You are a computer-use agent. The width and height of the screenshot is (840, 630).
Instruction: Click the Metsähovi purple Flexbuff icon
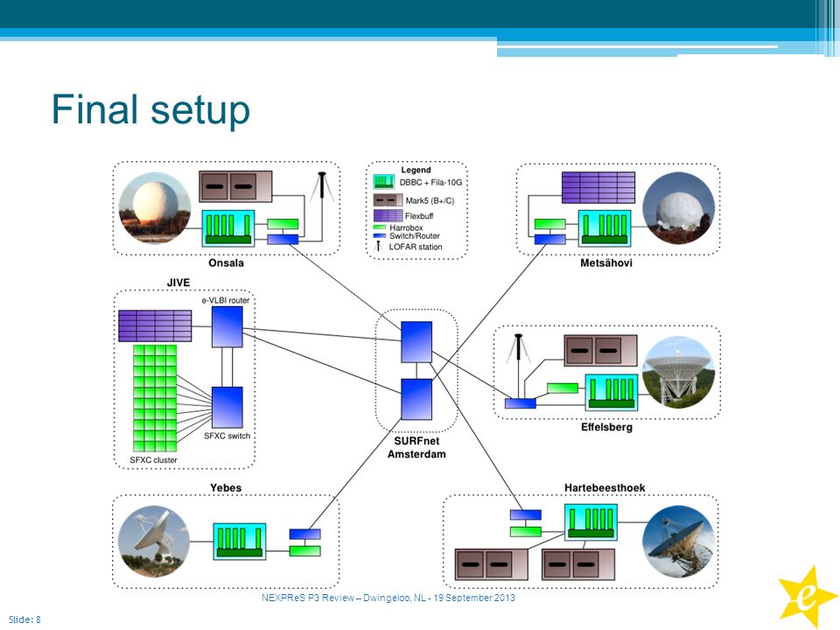pos(598,187)
